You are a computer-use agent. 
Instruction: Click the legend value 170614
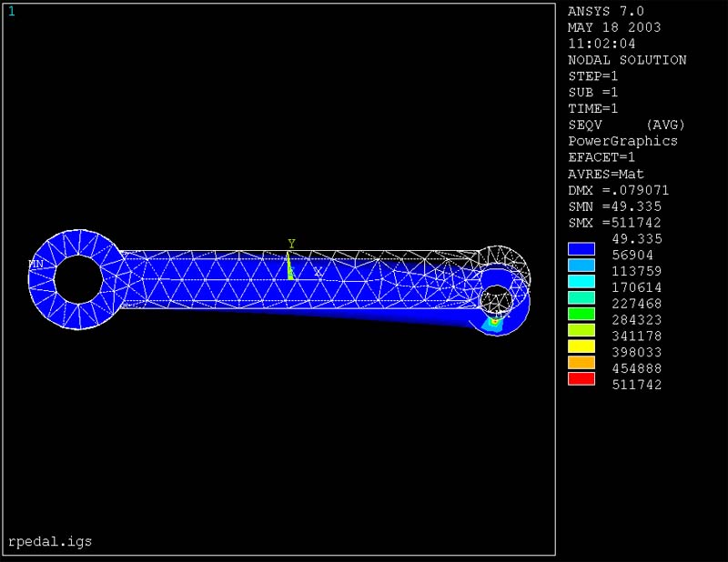[636, 287]
